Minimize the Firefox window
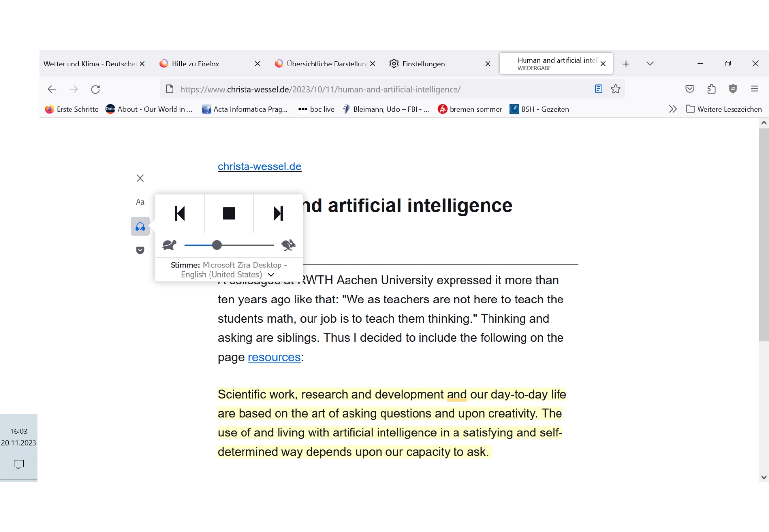The height and width of the screenshot is (532, 769). [700, 64]
